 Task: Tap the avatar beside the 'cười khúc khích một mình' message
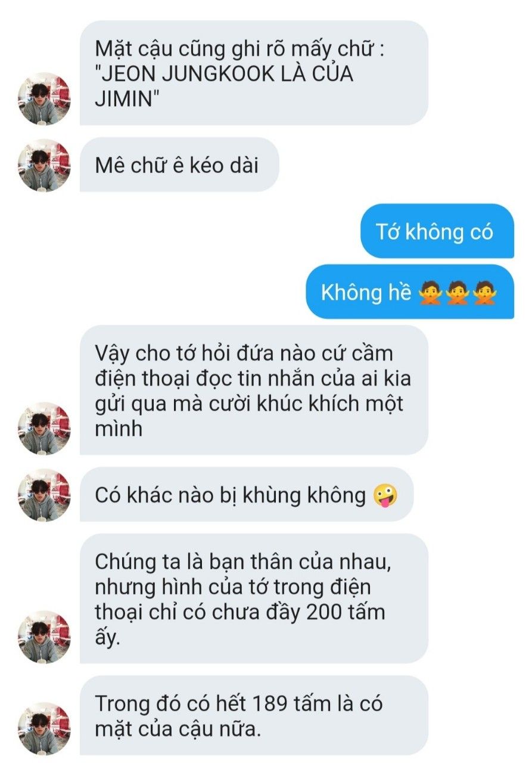click(45, 428)
